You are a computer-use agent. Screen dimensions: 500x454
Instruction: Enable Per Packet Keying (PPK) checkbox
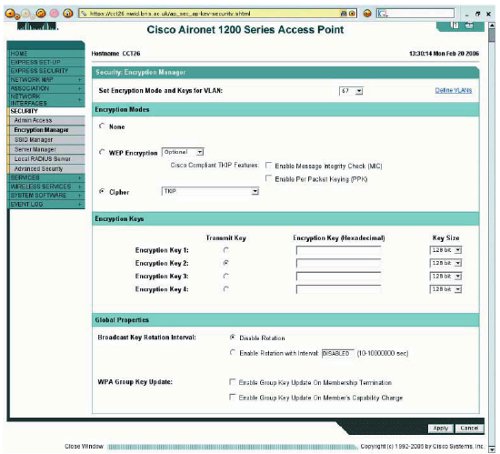(268, 178)
